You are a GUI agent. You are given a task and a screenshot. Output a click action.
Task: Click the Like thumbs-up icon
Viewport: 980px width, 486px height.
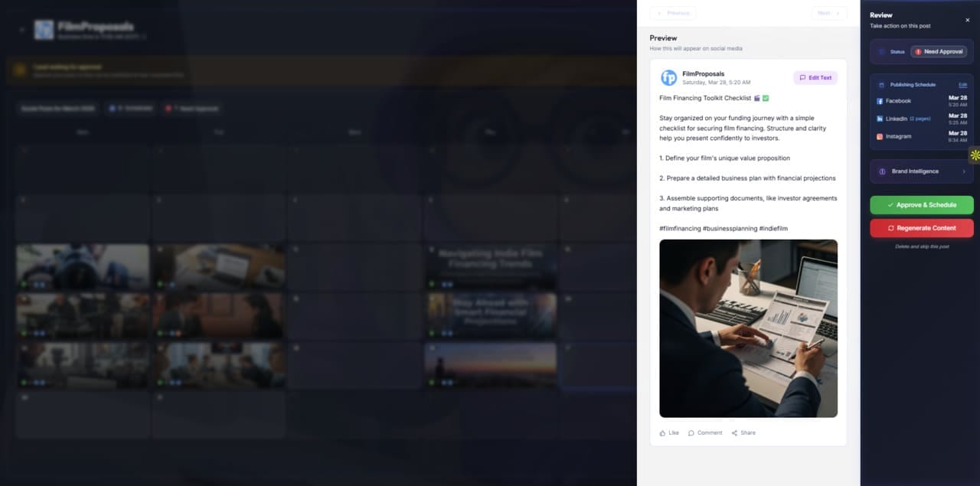pyautogui.click(x=663, y=433)
